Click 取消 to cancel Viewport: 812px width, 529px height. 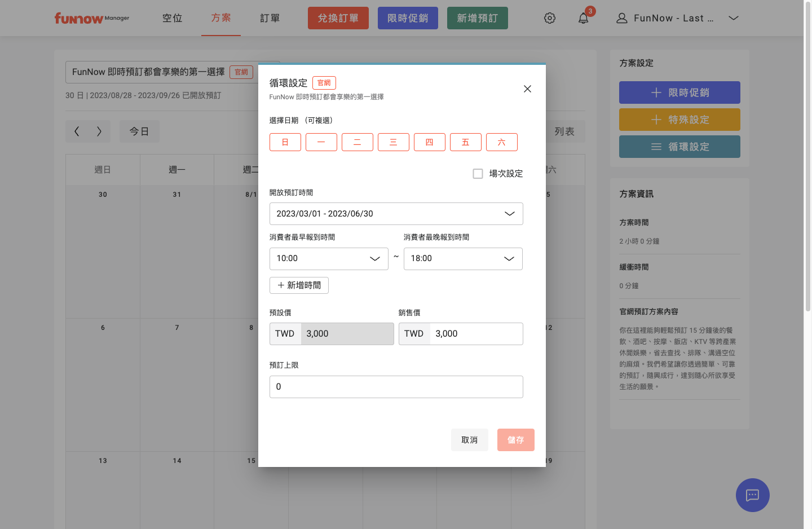[470, 440]
